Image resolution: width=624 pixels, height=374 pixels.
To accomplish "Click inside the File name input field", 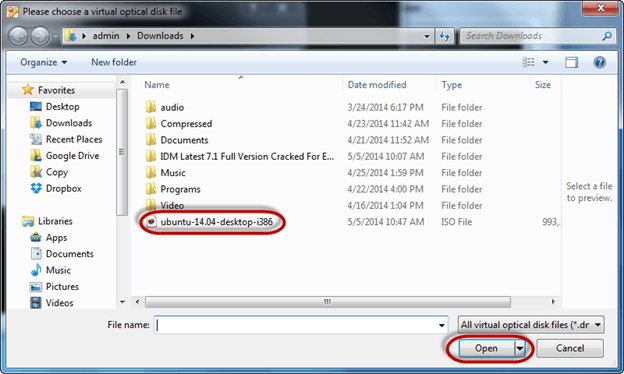I will [295, 325].
